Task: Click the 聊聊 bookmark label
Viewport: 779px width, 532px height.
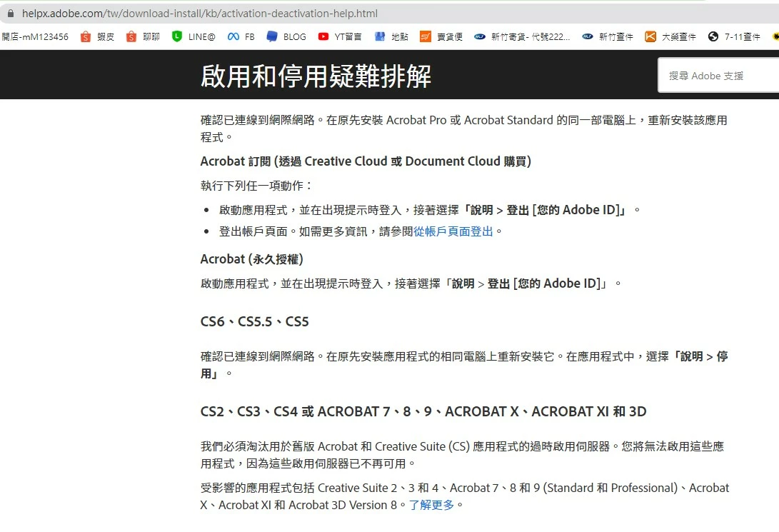Action: point(151,36)
